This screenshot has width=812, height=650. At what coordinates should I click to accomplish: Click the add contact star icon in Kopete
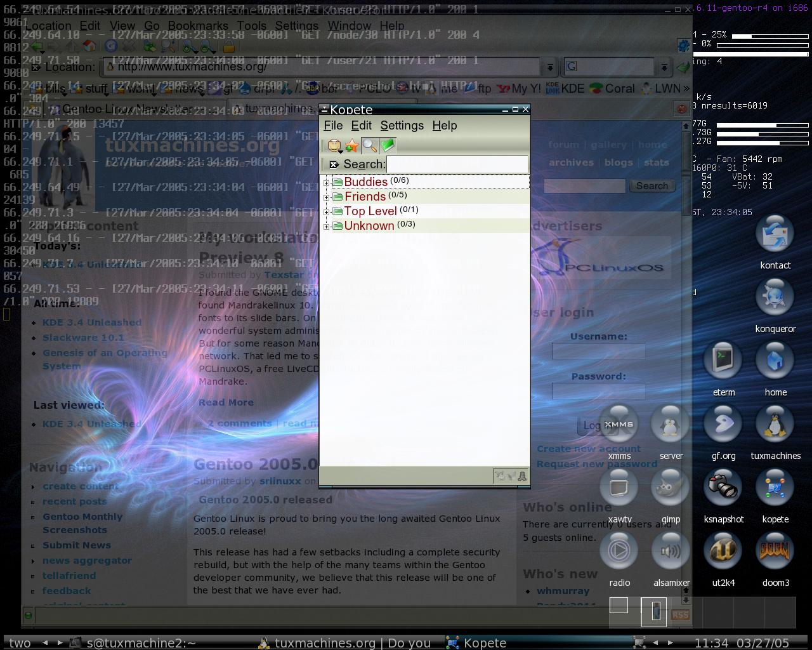(x=352, y=146)
